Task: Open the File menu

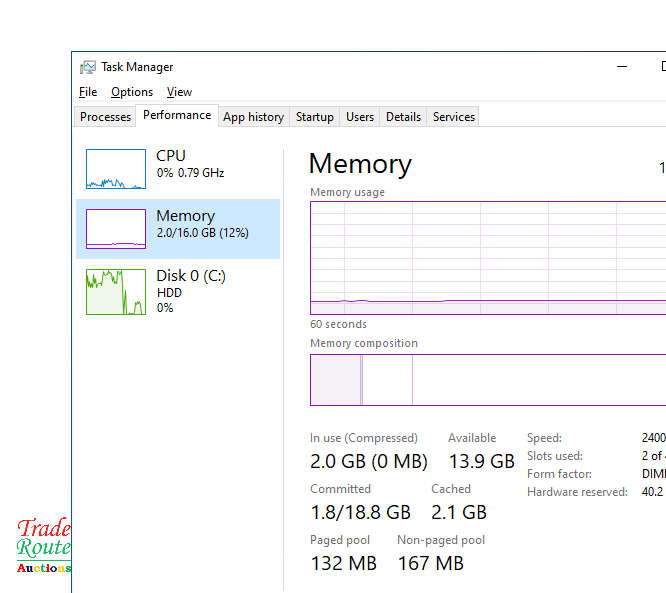Action: 88,92
